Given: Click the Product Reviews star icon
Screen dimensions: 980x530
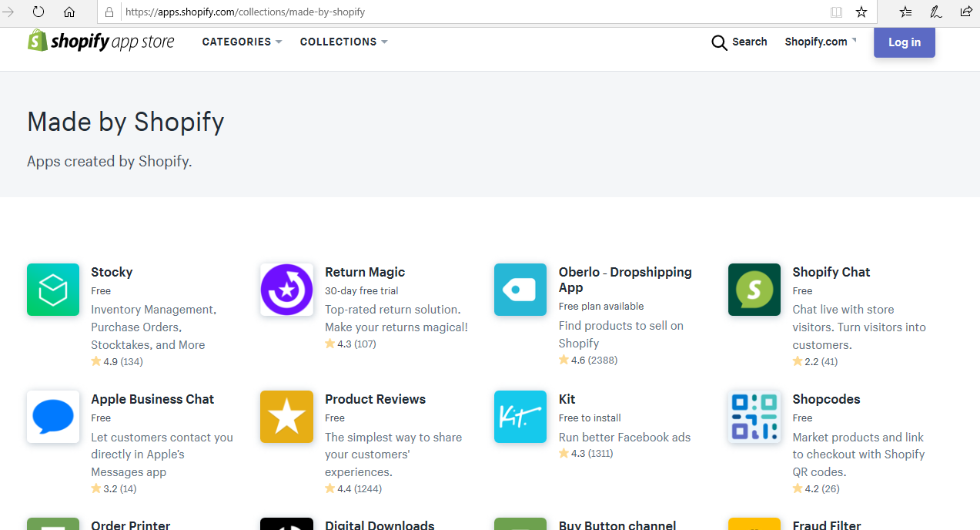Looking at the screenshot, I should (x=286, y=417).
